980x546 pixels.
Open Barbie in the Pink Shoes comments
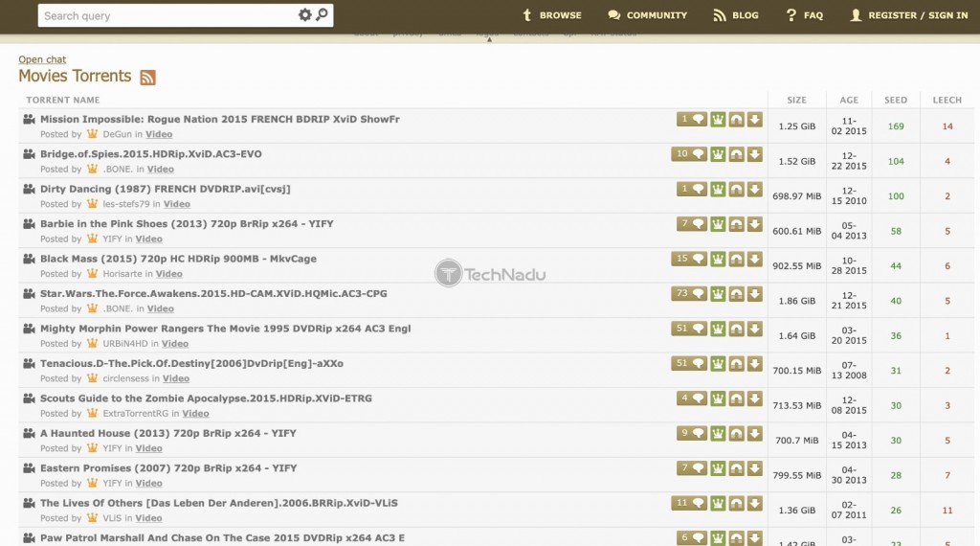(692, 224)
